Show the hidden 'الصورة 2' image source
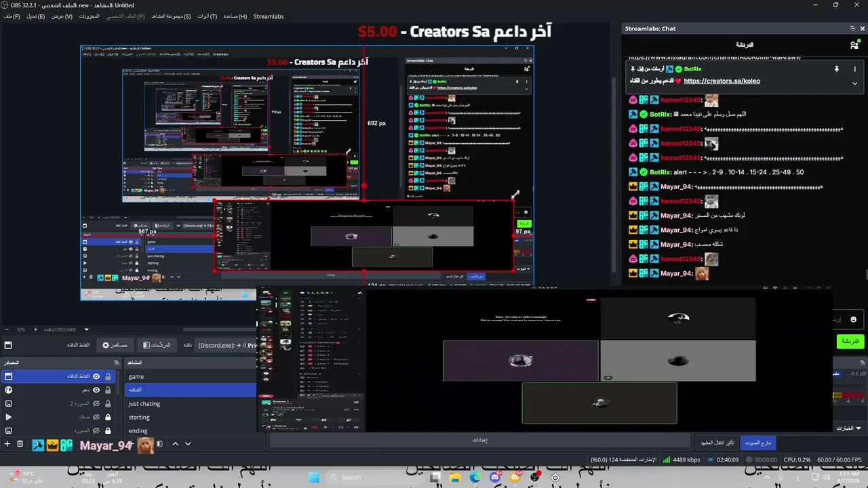Viewport: 868px width, 488px height. [x=96, y=403]
